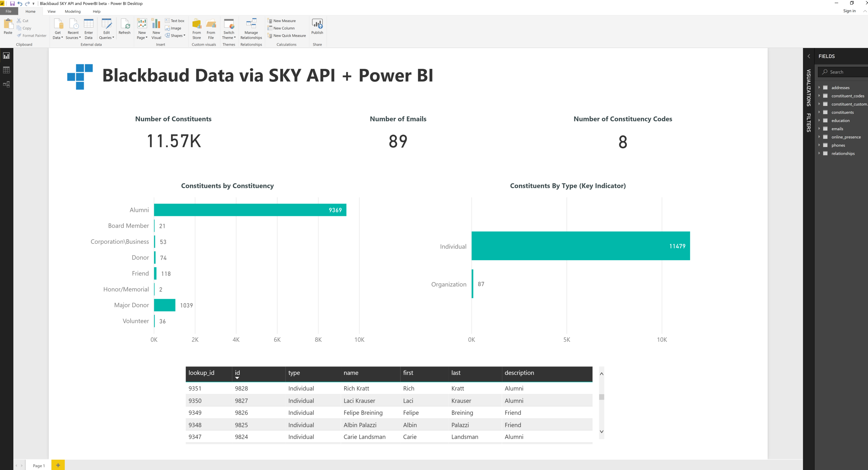Switch to Relationships view in sidebar

pos(6,84)
